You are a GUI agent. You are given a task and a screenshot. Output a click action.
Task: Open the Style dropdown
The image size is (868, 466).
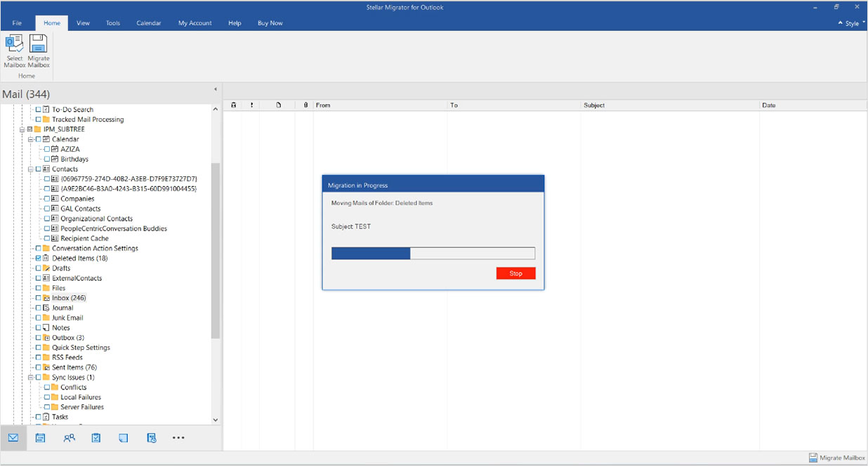852,23
